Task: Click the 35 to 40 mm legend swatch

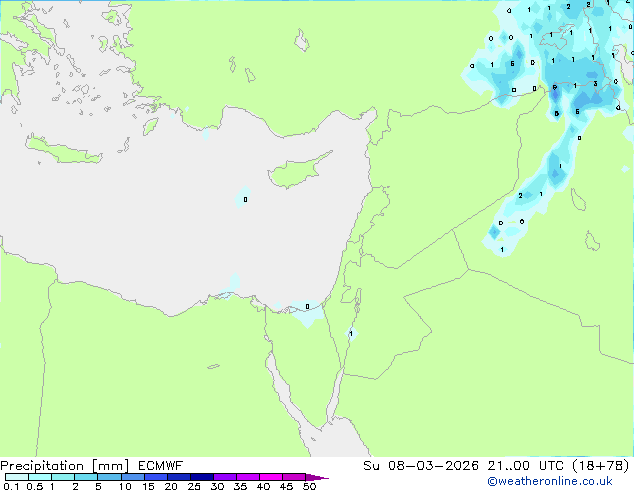Action: pyautogui.click(x=247, y=477)
